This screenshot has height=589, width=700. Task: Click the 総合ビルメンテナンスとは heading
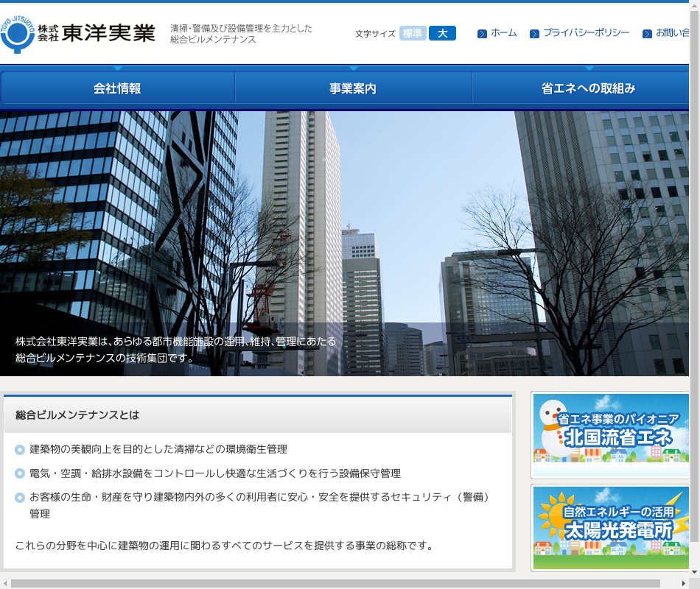point(77,415)
